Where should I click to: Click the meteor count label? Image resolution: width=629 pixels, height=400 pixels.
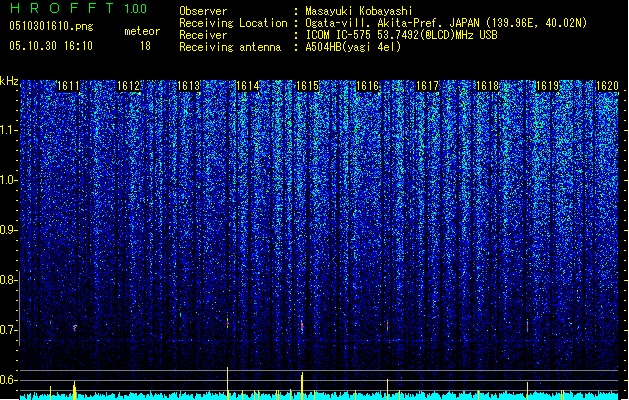point(142,31)
